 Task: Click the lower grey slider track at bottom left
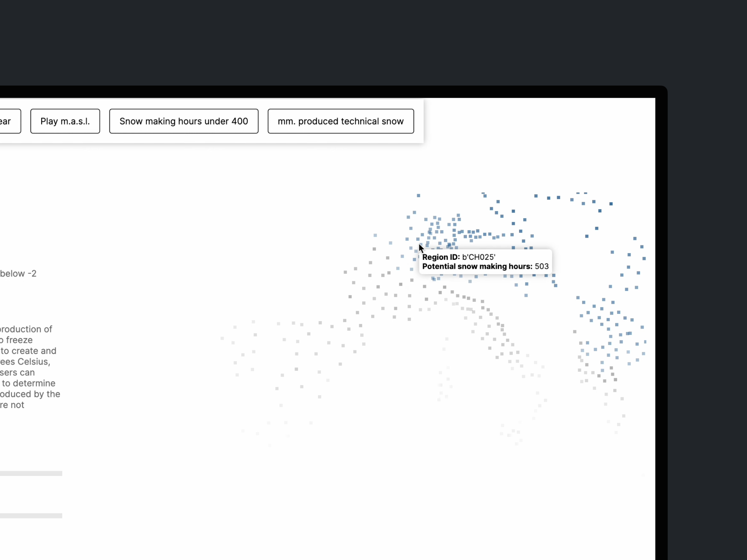[31, 516]
